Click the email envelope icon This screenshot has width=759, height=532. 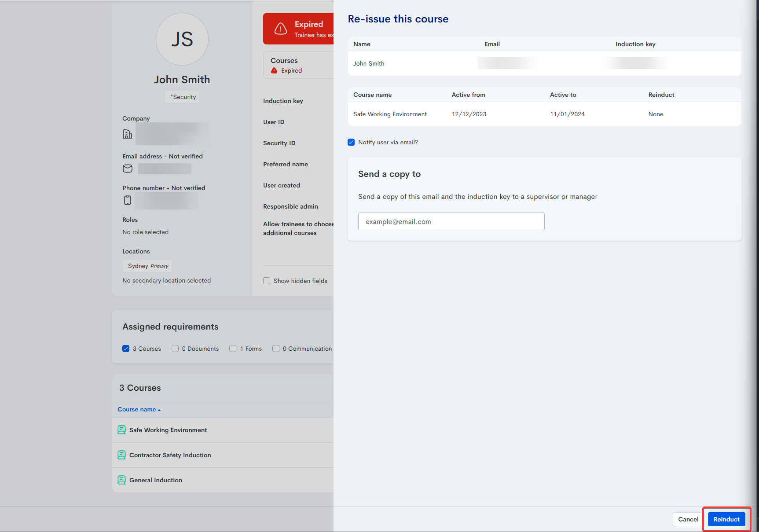point(128,169)
